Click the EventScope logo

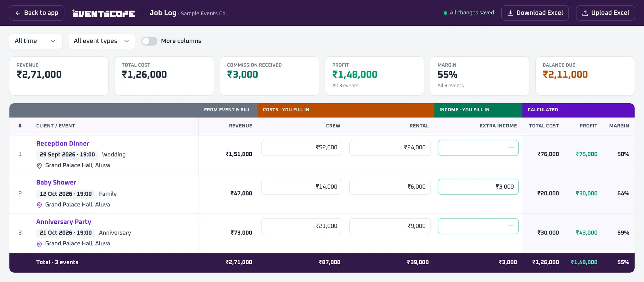(x=103, y=13)
